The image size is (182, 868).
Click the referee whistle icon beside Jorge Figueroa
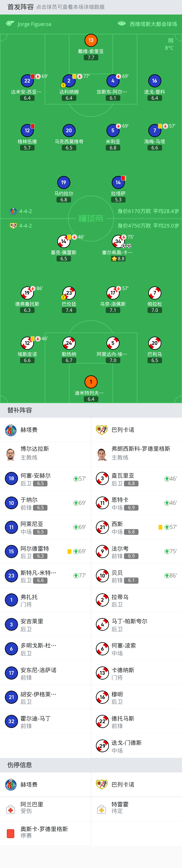[9, 24]
